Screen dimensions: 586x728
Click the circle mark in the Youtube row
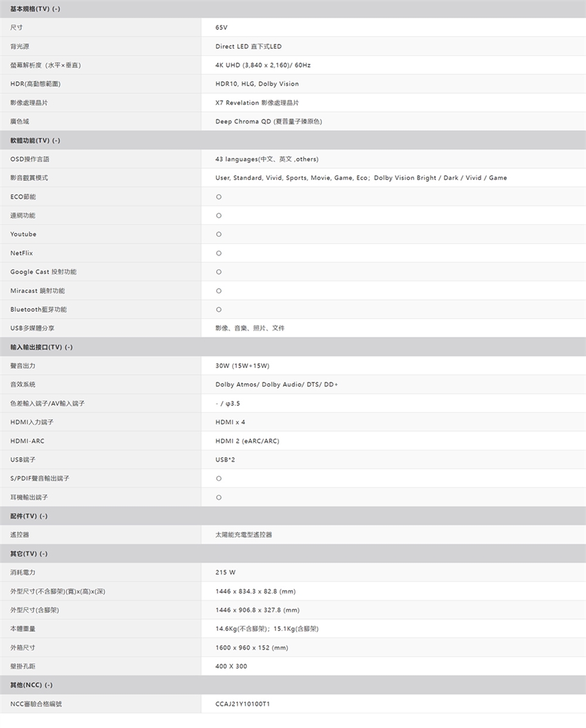pos(219,234)
